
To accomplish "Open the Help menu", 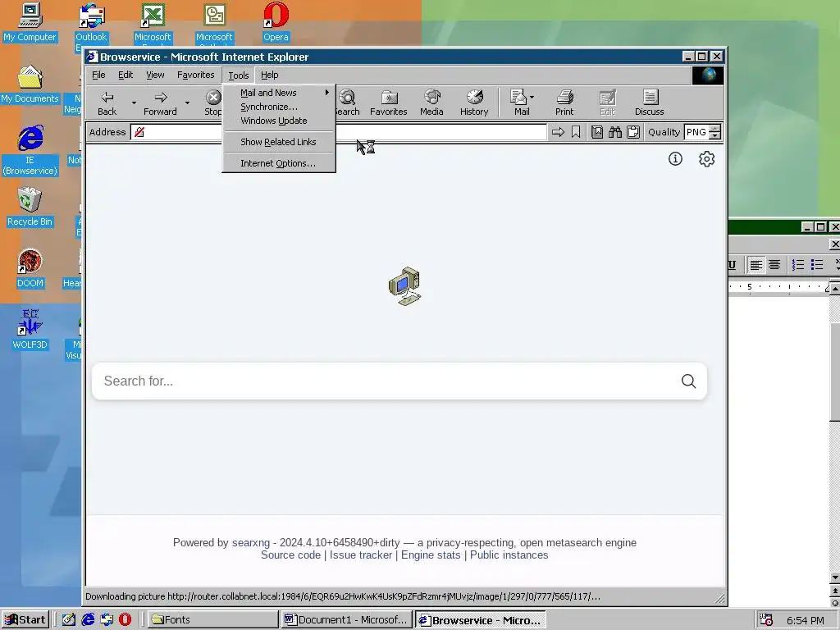I will click(x=269, y=75).
